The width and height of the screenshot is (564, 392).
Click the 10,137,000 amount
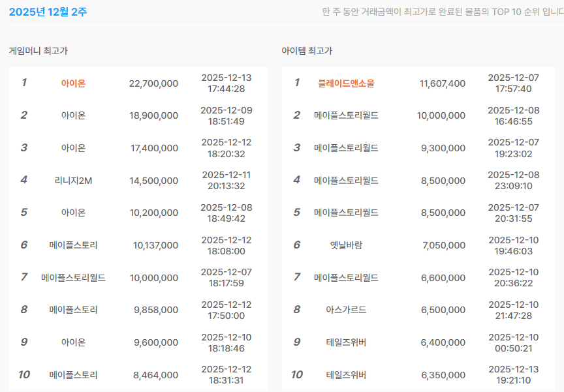point(156,245)
